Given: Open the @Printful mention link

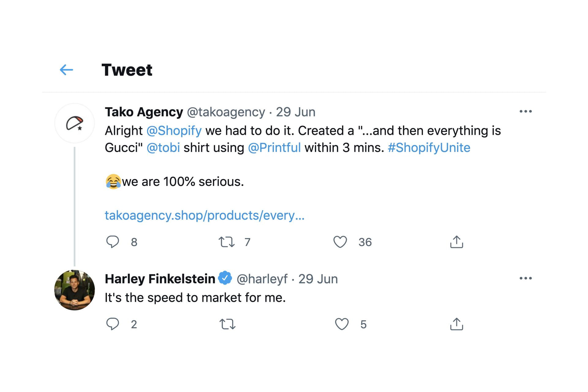Looking at the screenshot, I should [x=274, y=148].
